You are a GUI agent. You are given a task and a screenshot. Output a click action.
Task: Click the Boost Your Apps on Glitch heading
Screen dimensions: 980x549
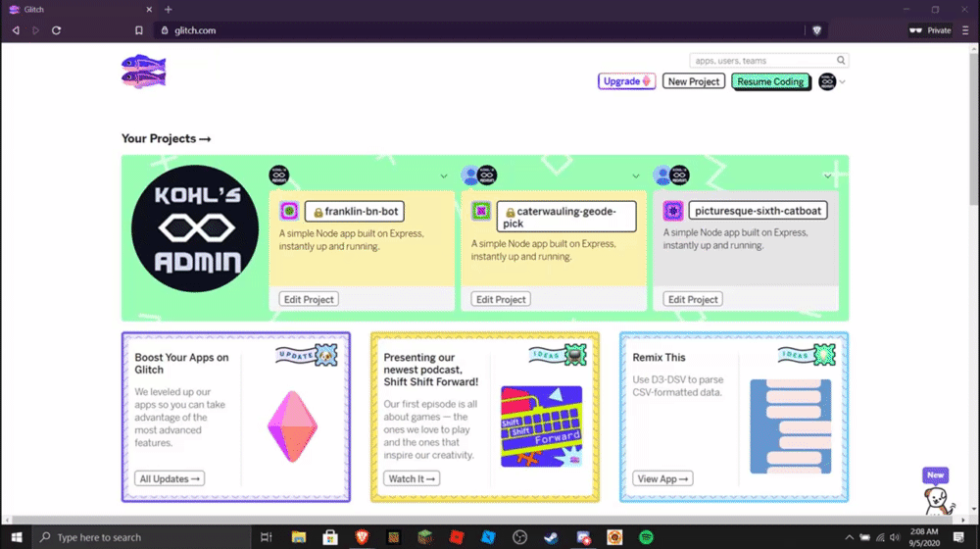click(x=181, y=364)
